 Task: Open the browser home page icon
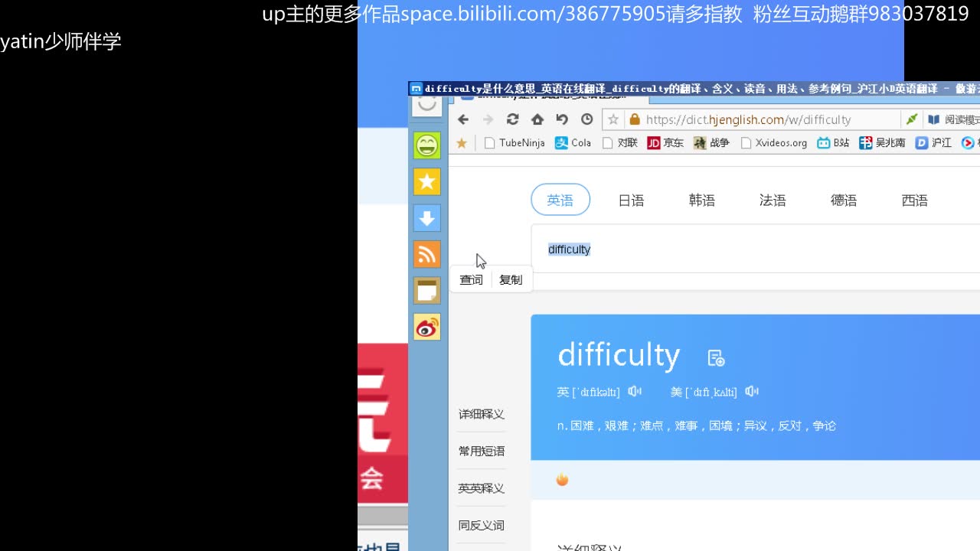[x=537, y=119]
